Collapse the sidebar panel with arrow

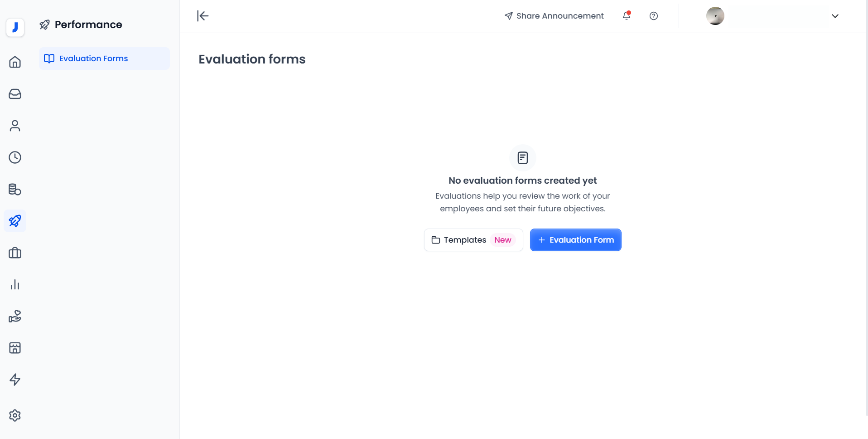pyautogui.click(x=203, y=16)
